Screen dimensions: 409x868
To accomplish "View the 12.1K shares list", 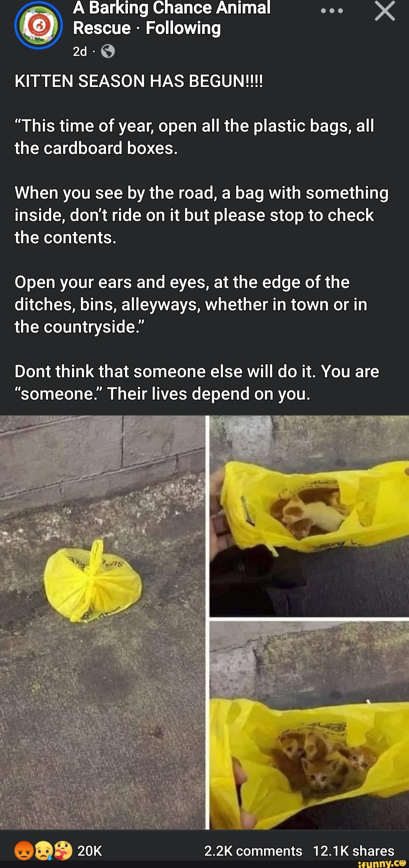I will tap(354, 851).
